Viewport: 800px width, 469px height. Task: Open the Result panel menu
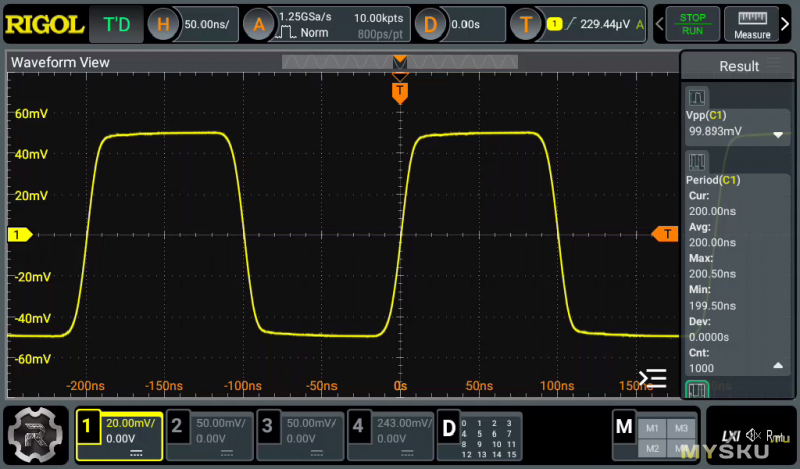tap(774, 66)
